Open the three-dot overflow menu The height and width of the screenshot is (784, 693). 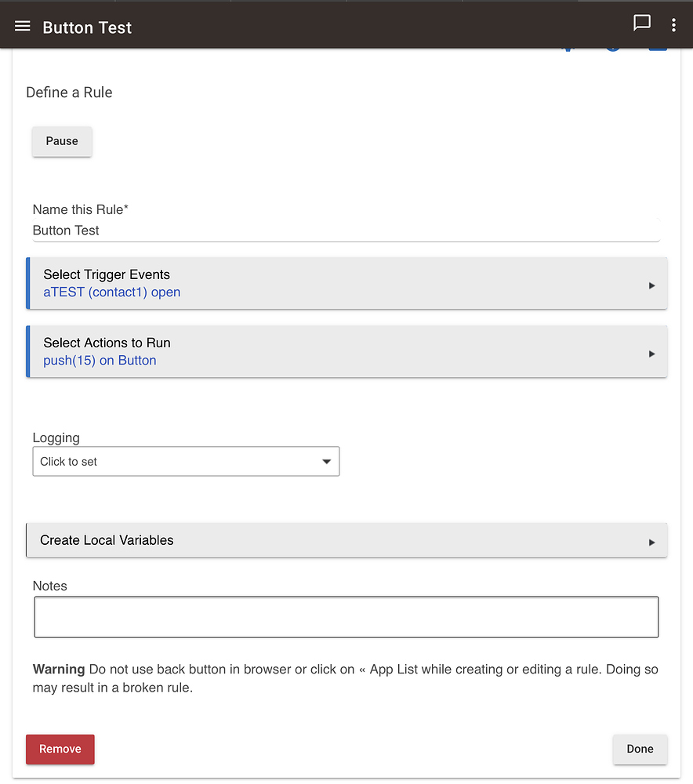click(x=673, y=26)
